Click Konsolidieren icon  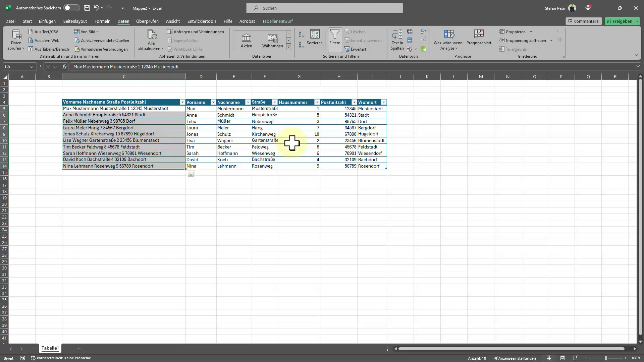pos(424,32)
